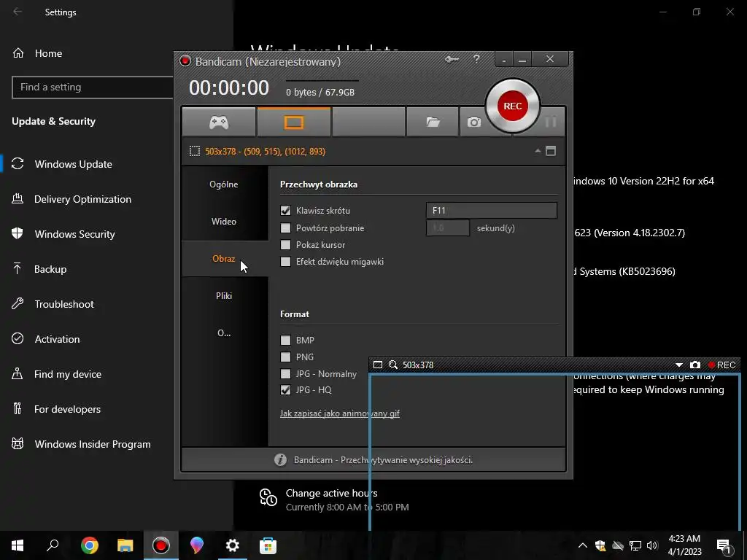Open Troubleshoot in Settings sidebar
Image resolution: width=747 pixels, height=560 pixels.
click(x=64, y=304)
